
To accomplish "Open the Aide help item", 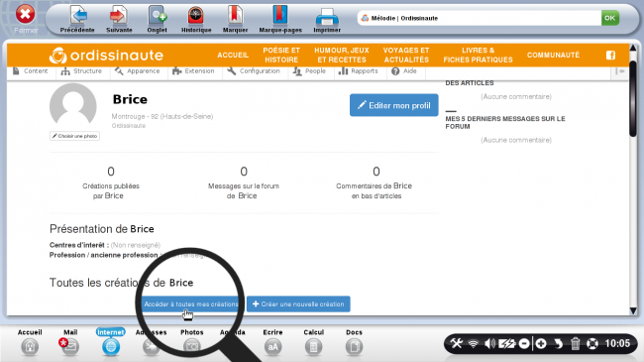I will (x=404, y=71).
